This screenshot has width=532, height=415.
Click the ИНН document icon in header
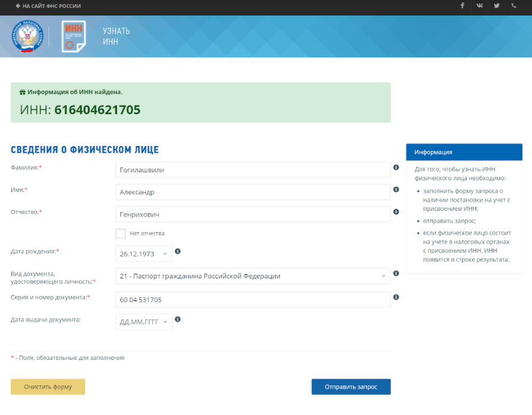74,36
